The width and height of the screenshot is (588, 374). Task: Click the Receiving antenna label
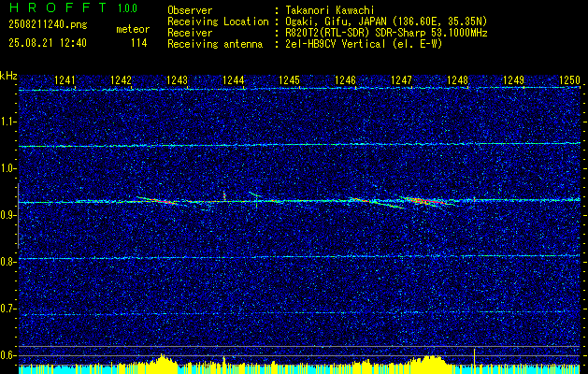tap(215, 44)
